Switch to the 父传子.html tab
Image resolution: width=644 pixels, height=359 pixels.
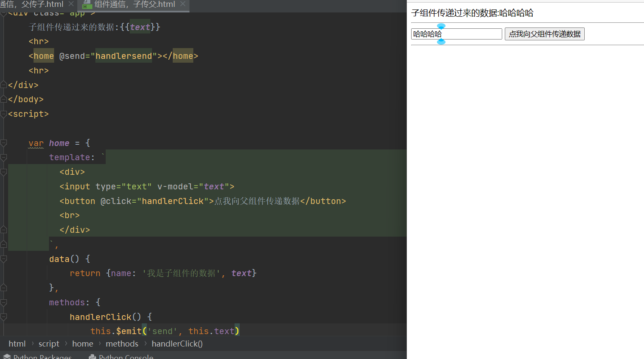pyautogui.click(x=31, y=4)
